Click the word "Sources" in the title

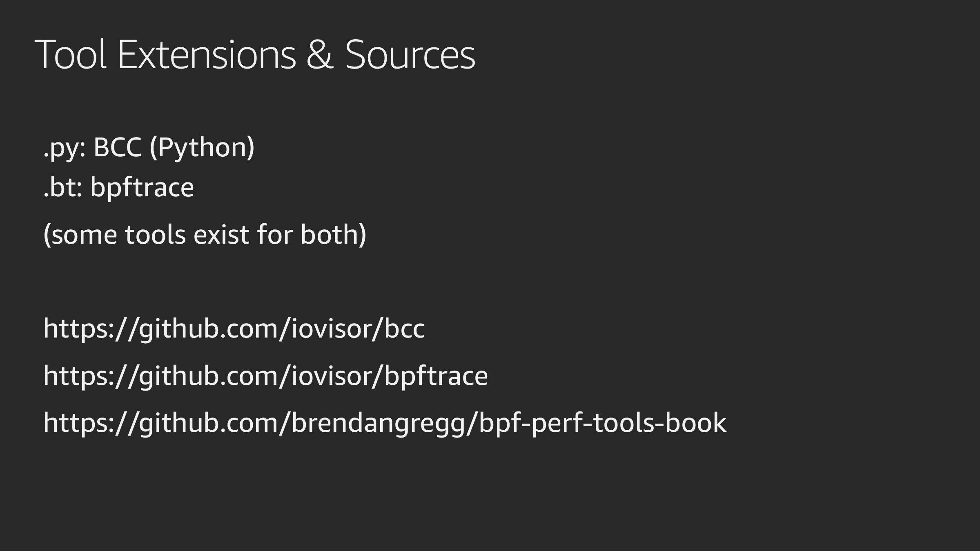410,54
